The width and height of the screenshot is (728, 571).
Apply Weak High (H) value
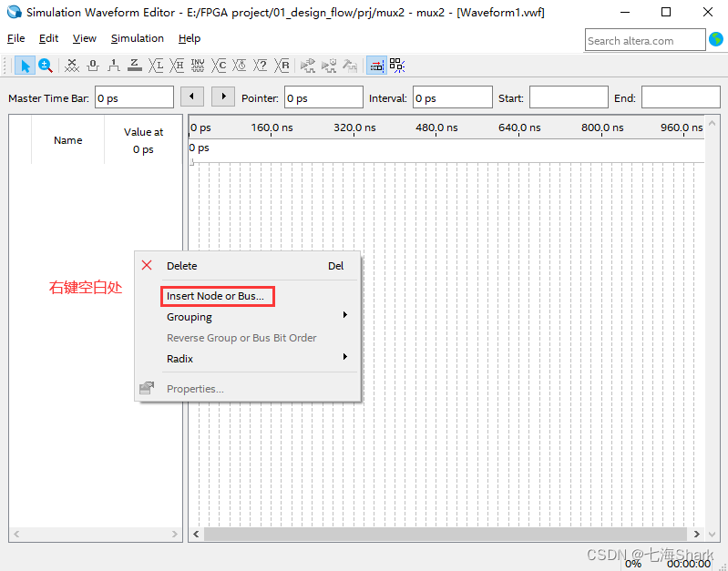tap(177, 66)
